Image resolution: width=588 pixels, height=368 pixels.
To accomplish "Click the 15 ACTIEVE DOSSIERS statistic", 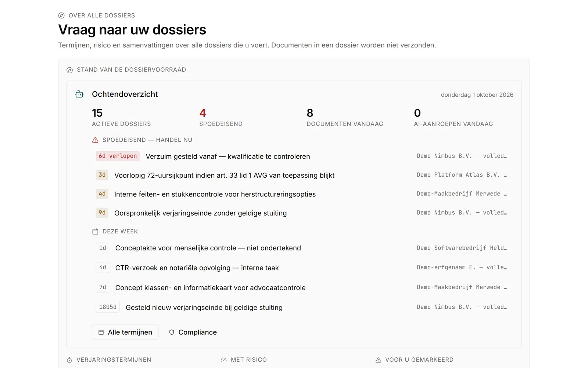I will (121, 117).
